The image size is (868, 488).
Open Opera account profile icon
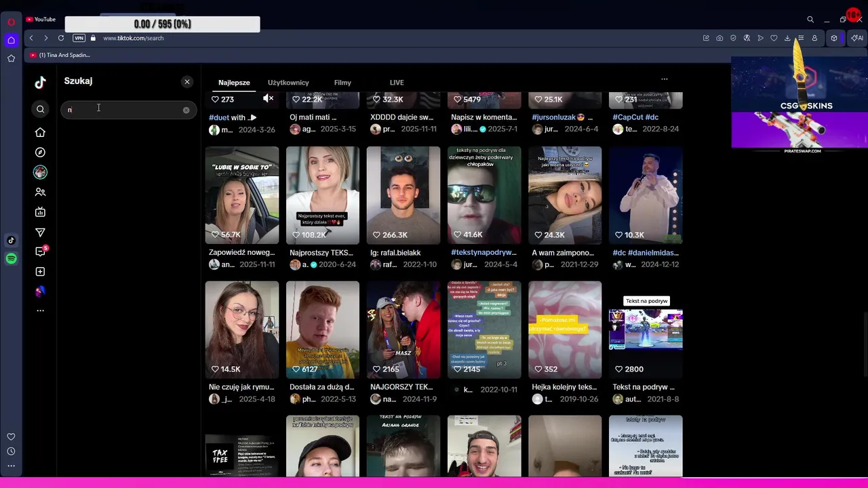814,38
